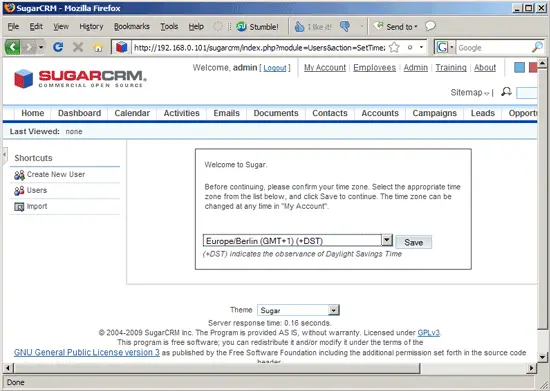Open the address bar history dropdown

tap(421, 47)
